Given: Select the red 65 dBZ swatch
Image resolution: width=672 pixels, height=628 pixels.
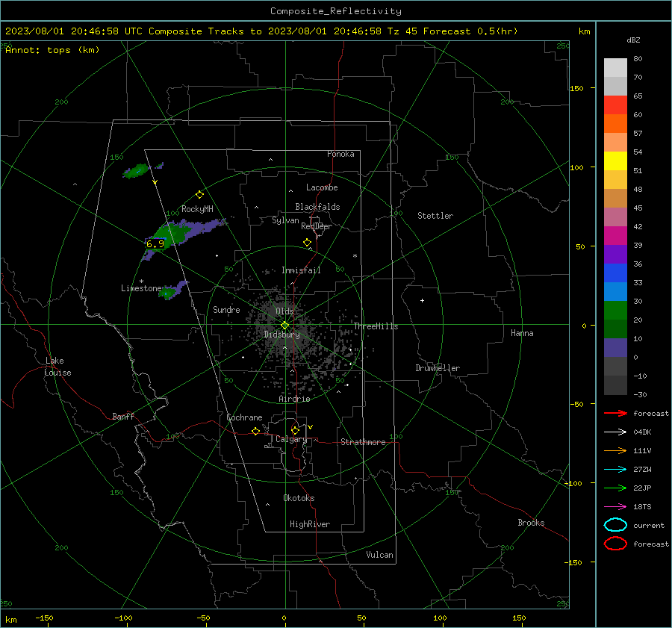Looking at the screenshot, I should click(615, 105).
